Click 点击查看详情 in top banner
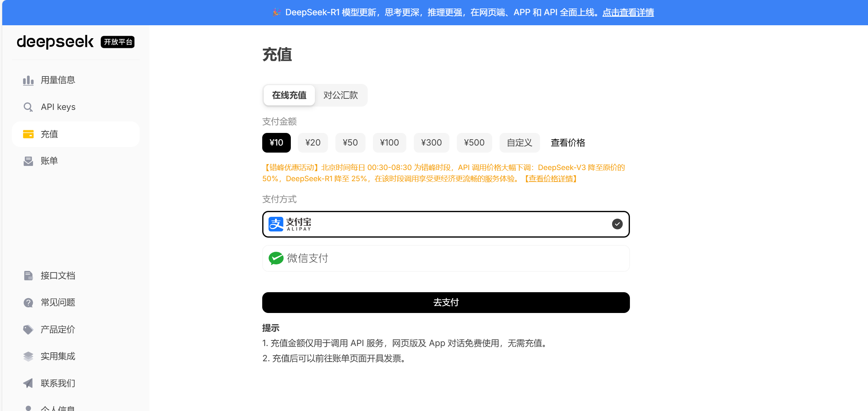Image resolution: width=868 pixels, height=411 pixels. (x=628, y=13)
